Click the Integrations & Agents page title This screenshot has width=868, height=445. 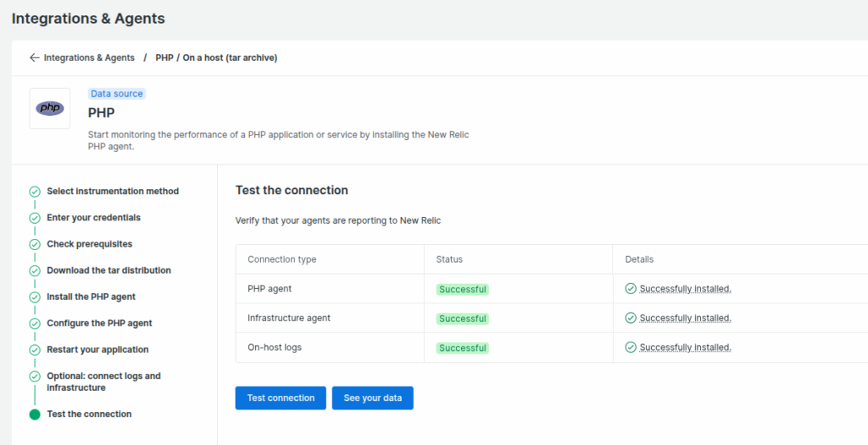(88, 19)
